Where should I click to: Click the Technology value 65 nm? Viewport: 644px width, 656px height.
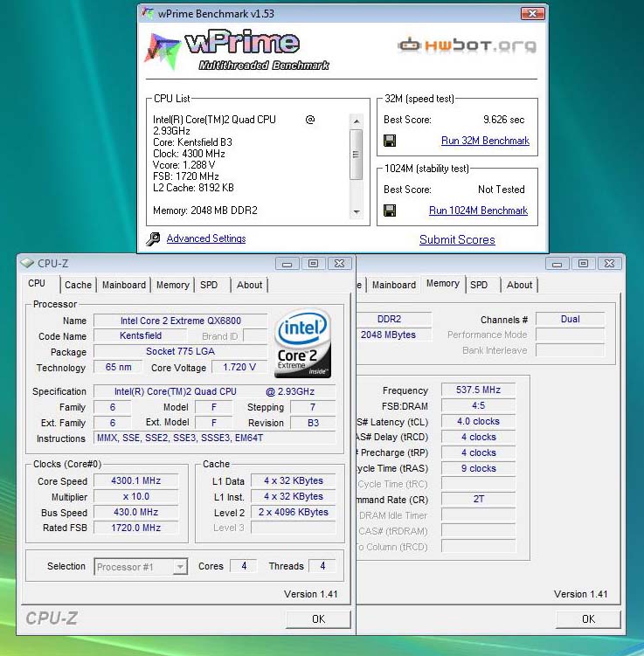pyautogui.click(x=119, y=368)
